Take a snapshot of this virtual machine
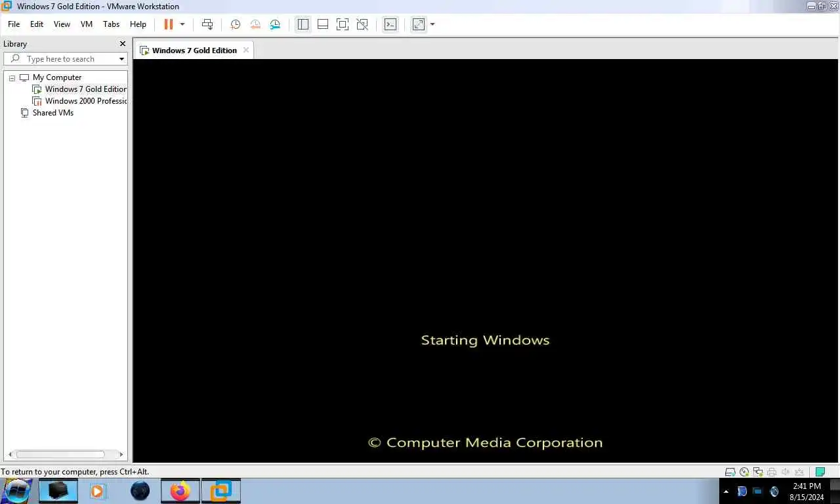 click(x=235, y=24)
